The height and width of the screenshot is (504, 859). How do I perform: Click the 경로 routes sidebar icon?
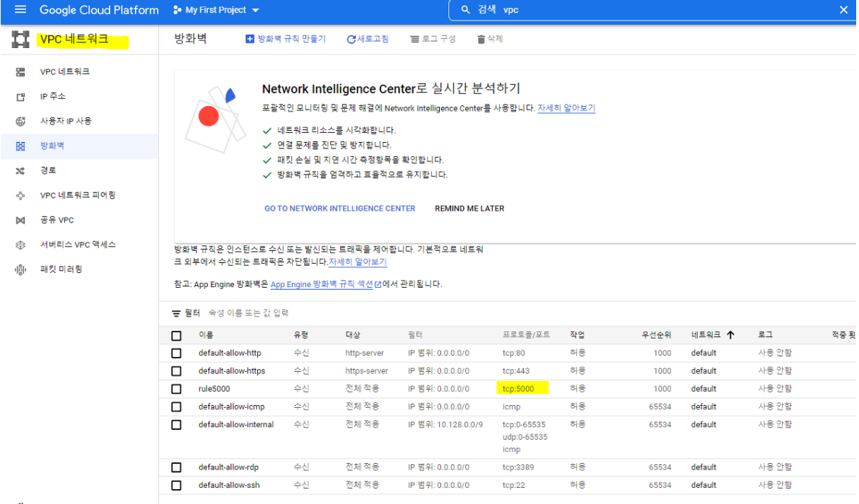click(x=21, y=171)
